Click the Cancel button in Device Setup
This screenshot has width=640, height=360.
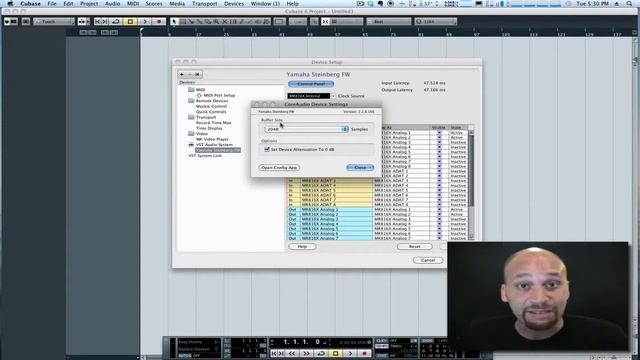coord(428,260)
